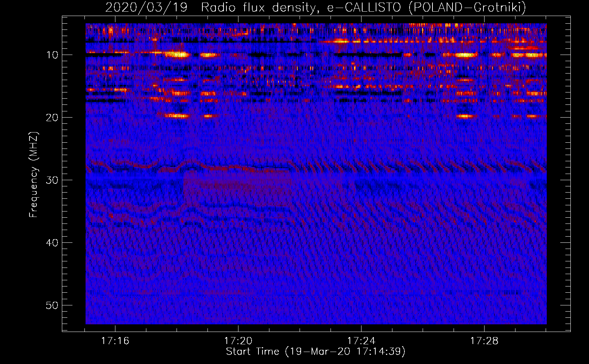Click the 40 MHz frequency tick label
This screenshot has height=364, width=589.
52,243
